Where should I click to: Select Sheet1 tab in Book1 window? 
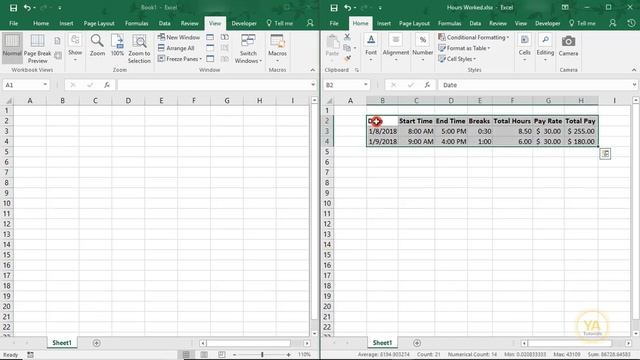62,343
